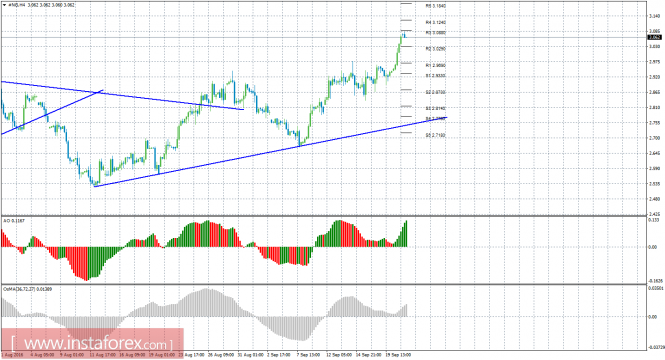Click the AO indicator label
This screenshot has width=665, height=360.
pyautogui.click(x=13, y=221)
